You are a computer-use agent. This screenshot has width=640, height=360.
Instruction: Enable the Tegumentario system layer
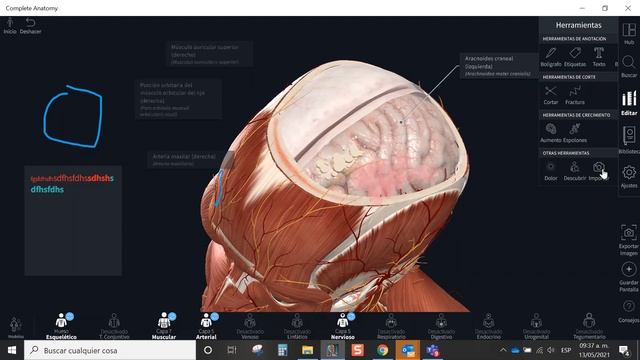(x=589, y=325)
